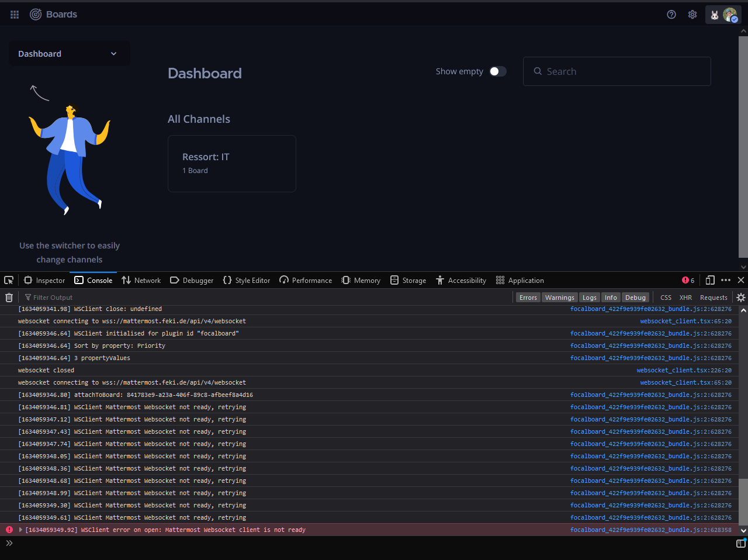Click console scrollbar down arrow

click(743, 531)
